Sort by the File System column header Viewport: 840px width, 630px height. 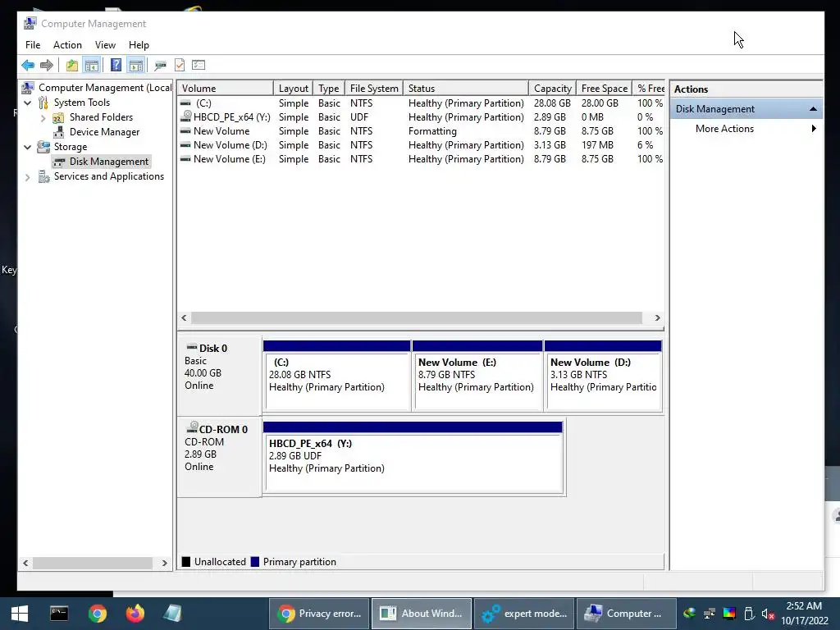(374, 89)
